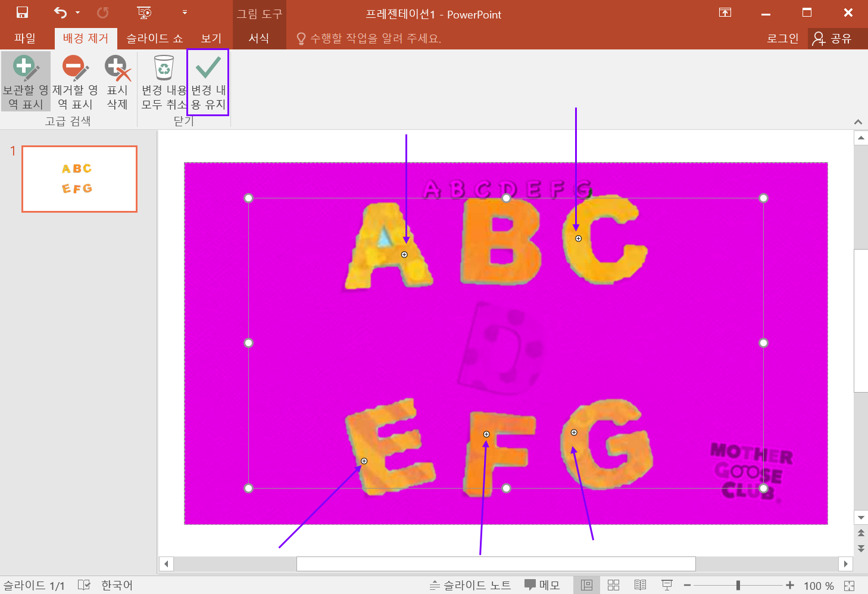
Task: Click the horizontal scrollbar thumb
Action: [x=496, y=564]
